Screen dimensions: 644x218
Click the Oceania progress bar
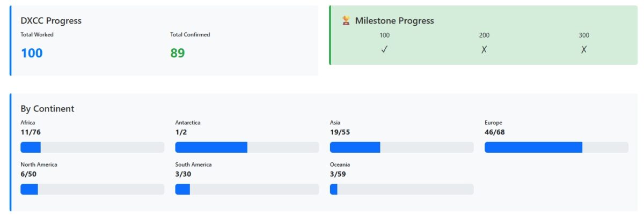pyautogui.click(x=401, y=189)
